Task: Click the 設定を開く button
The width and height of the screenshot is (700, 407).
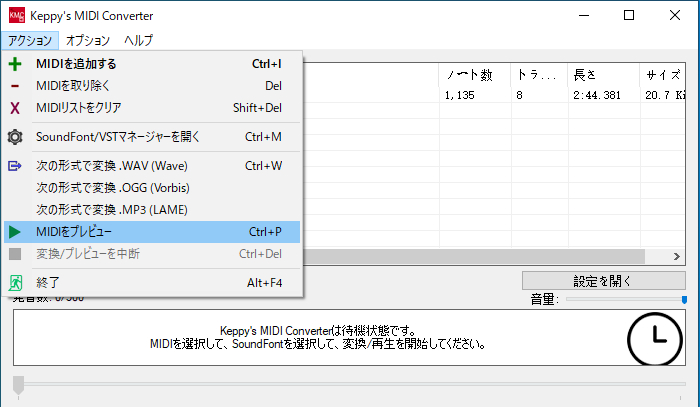Action: 604,281
